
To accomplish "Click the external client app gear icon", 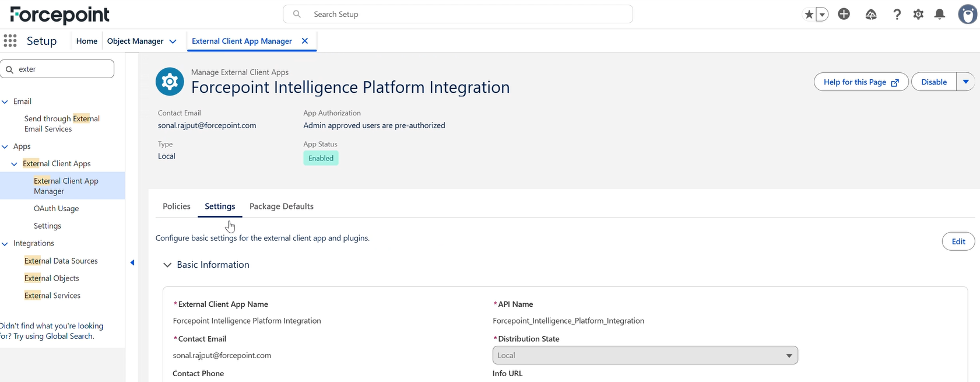I will pyautogui.click(x=170, y=82).
